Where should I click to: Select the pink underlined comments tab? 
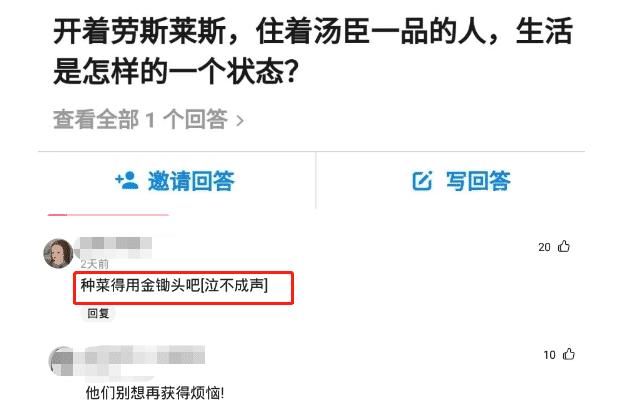(x=108, y=215)
